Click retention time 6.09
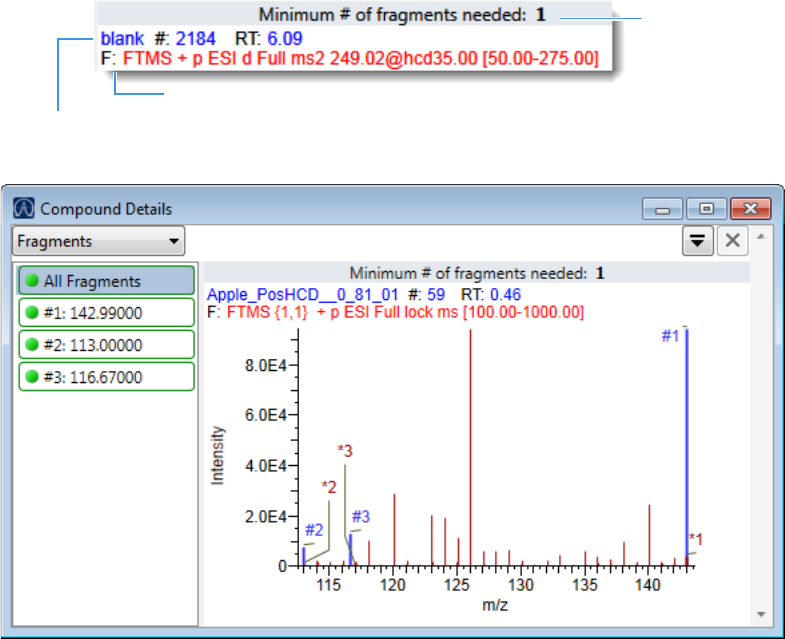785x639 pixels. (285, 39)
